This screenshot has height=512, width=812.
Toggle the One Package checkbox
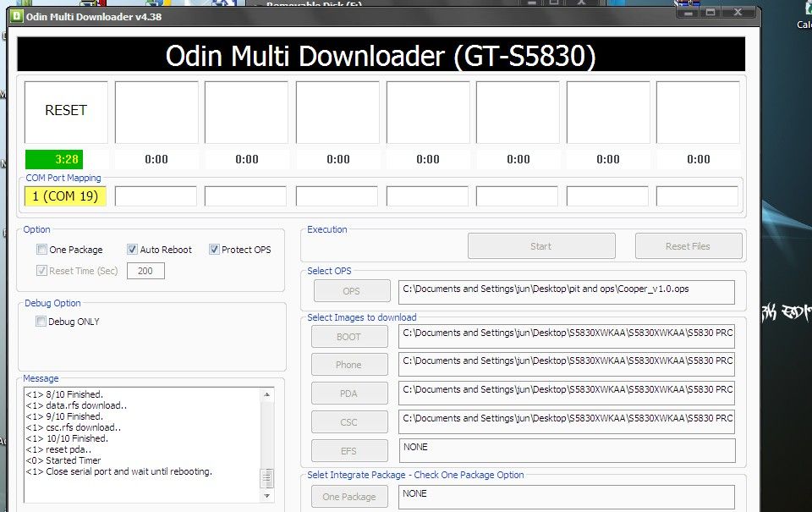(x=41, y=250)
